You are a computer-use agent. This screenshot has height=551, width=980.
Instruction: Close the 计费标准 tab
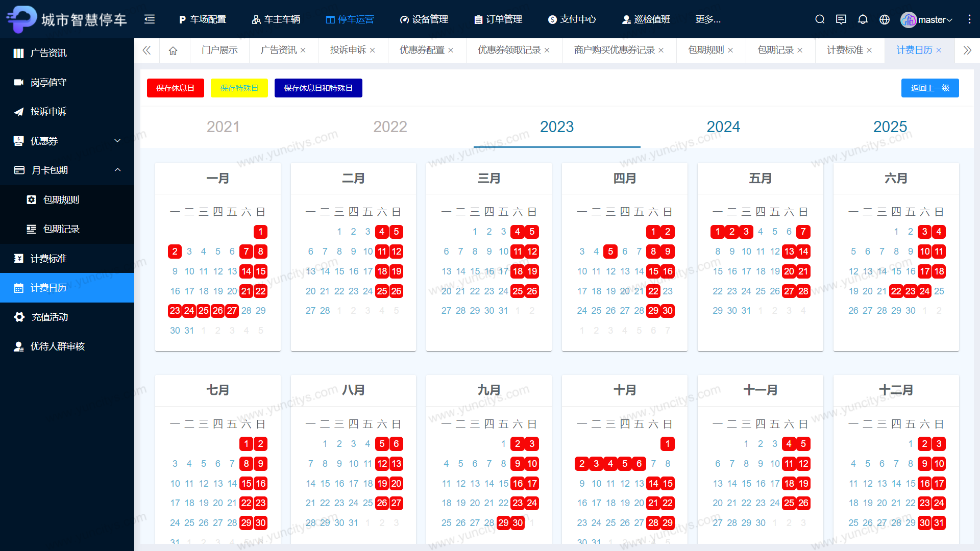869,50
